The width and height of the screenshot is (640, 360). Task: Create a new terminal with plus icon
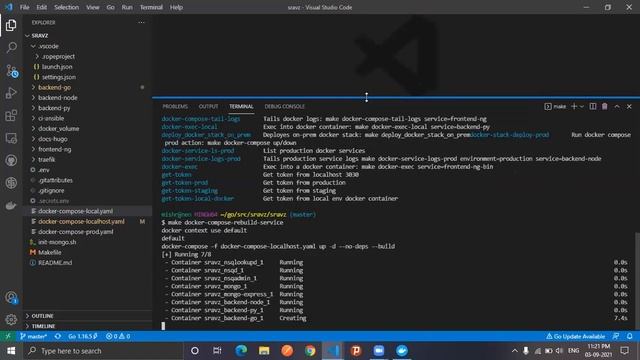[574, 107]
